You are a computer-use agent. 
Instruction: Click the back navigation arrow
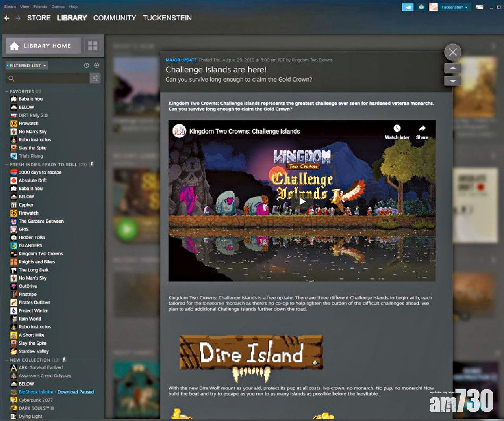click(x=7, y=18)
